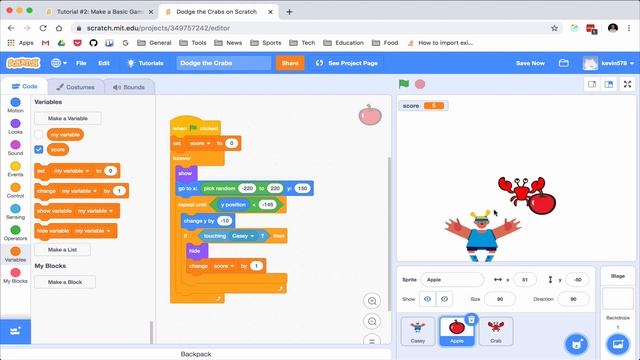The width and height of the screenshot is (640, 360).
Task: Uncheck the score variable checkbox
Action: coord(39,149)
